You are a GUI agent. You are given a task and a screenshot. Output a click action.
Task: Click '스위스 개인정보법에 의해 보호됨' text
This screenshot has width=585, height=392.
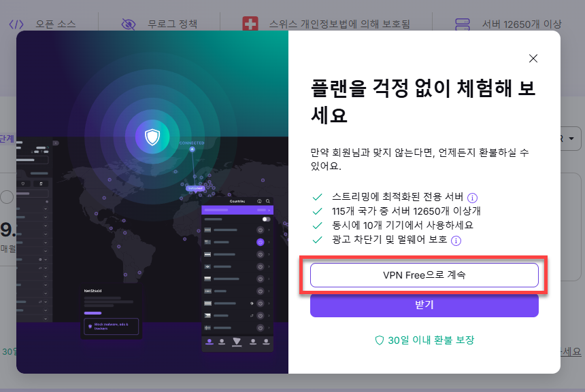(x=339, y=24)
